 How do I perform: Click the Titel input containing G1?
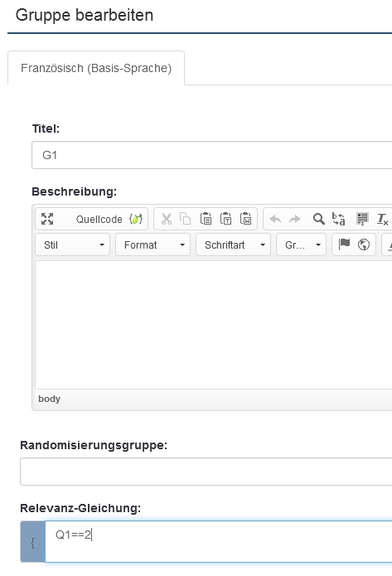click(x=212, y=155)
